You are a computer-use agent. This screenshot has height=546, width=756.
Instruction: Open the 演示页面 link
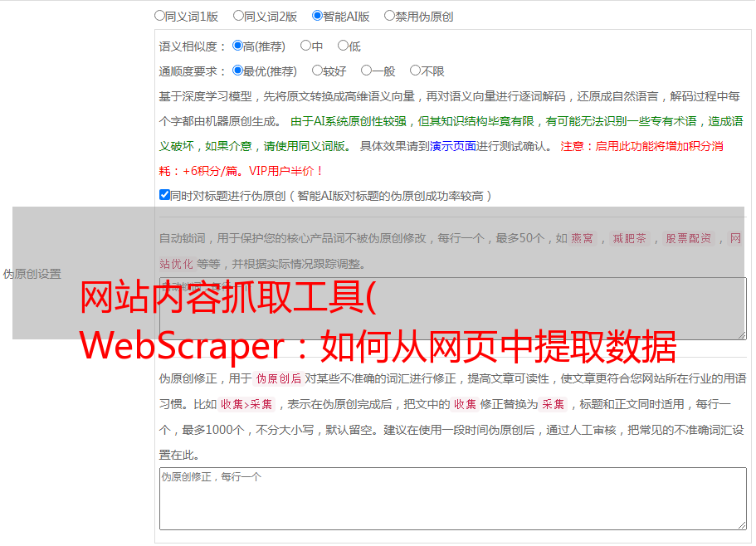[x=453, y=146]
